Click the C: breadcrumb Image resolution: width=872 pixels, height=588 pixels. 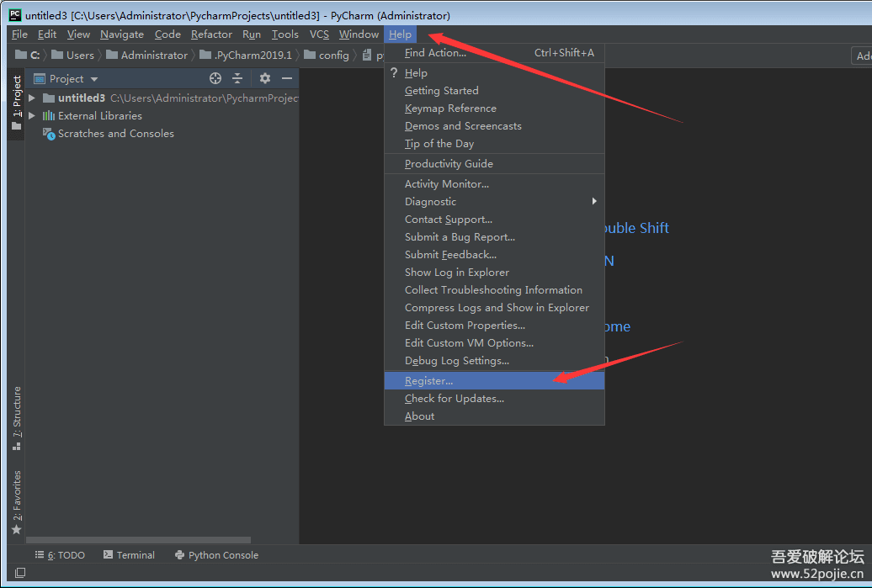28,55
